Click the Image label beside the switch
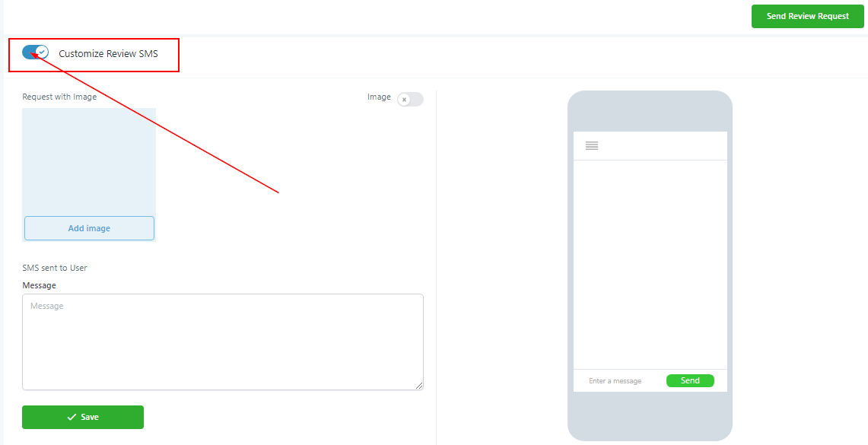Viewport: 868px width, 445px height. [x=379, y=97]
